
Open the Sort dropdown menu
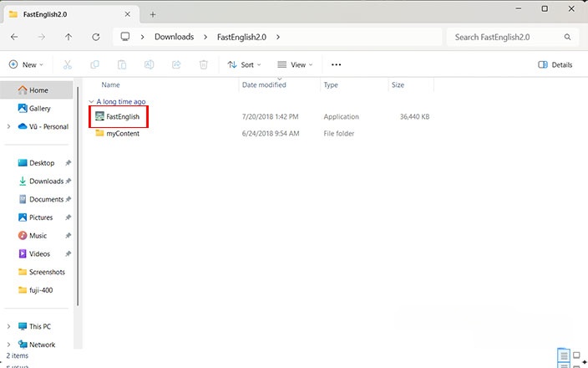pos(244,64)
